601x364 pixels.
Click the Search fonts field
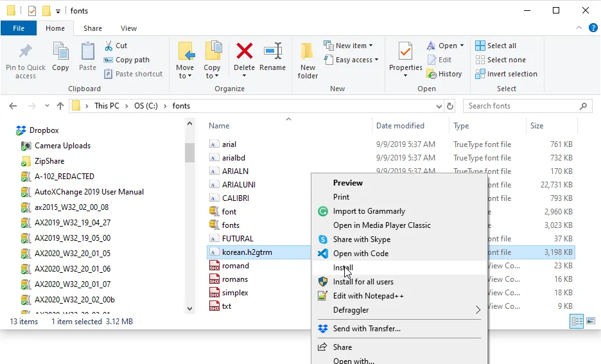coord(528,106)
